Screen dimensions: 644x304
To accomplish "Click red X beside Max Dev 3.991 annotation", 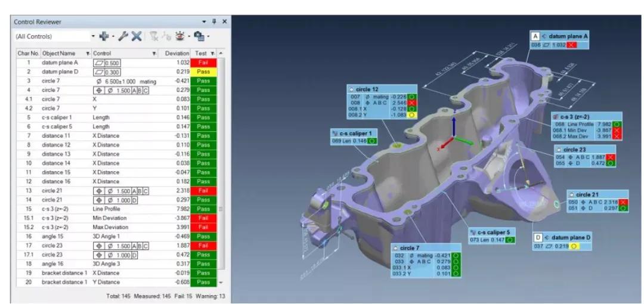I will [x=617, y=136].
